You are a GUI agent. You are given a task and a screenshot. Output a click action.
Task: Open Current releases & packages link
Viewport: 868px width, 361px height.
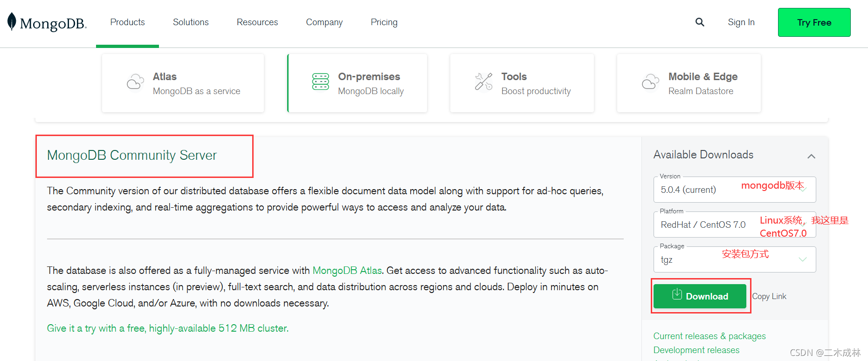(x=710, y=336)
